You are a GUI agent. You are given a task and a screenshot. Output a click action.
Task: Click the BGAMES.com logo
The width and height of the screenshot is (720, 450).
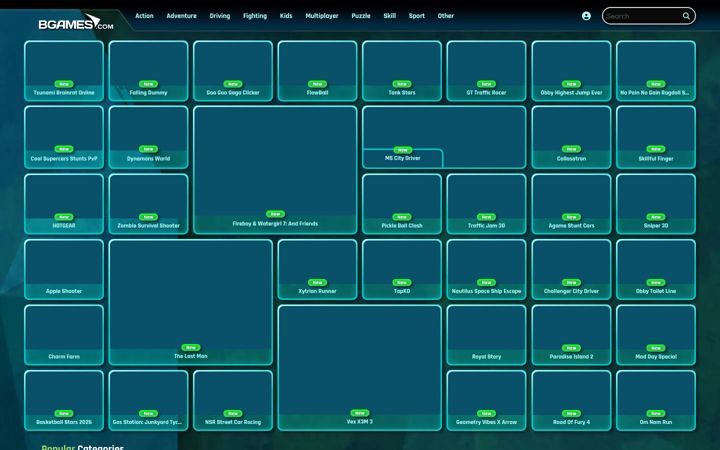(76, 22)
